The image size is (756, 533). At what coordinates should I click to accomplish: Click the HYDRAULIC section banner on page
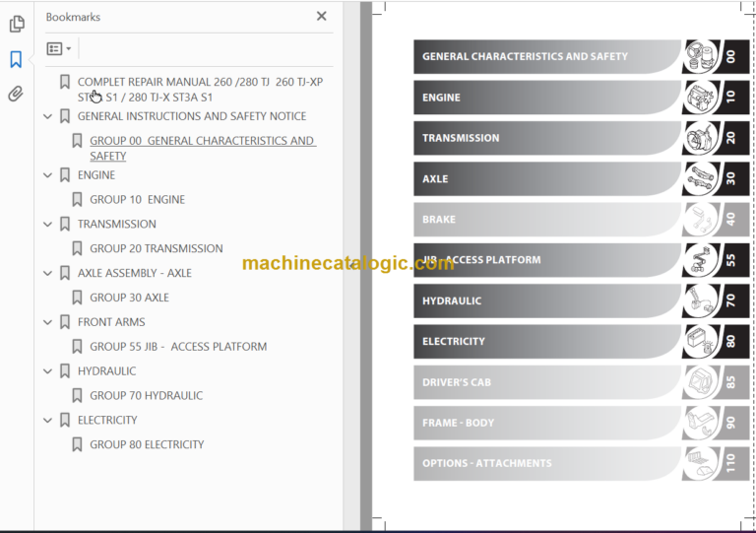(x=547, y=301)
